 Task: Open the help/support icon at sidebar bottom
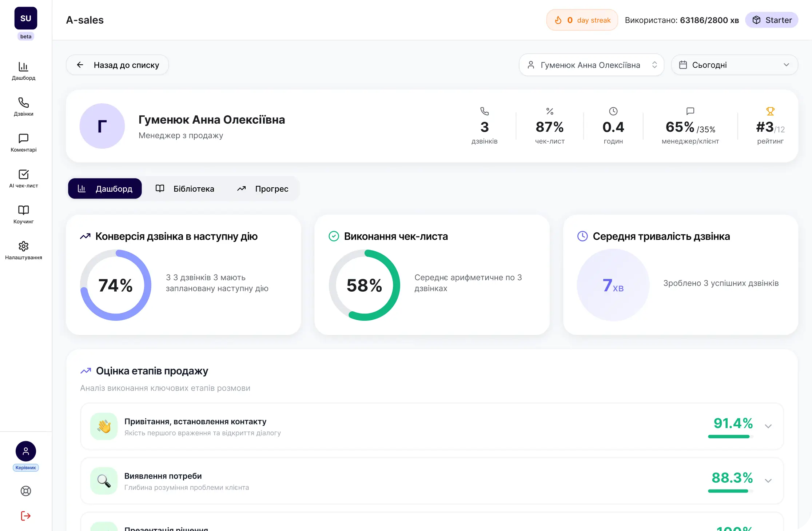25,491
